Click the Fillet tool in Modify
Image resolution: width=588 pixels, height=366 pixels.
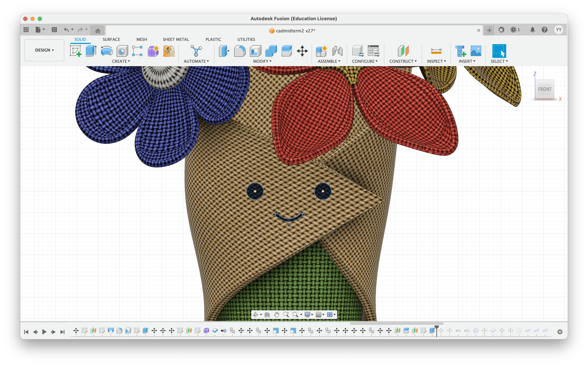pos(240,51)
